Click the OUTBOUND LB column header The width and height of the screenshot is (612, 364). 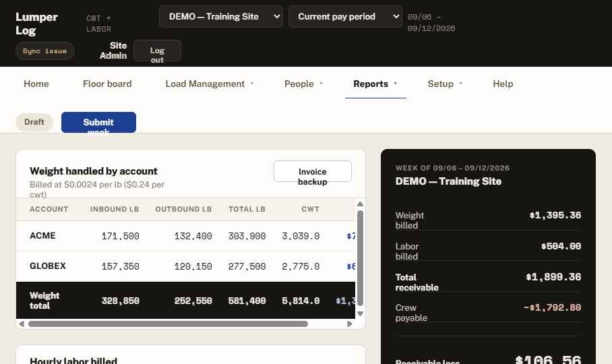pyautogui.click(x=183, y=209)
